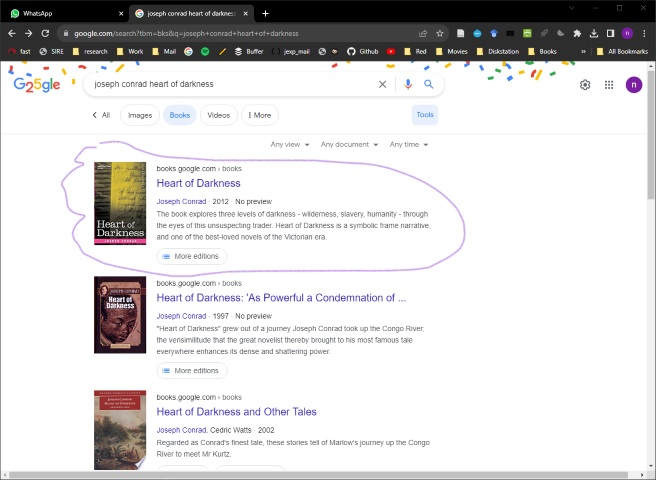656x480 pixels.
Task: Expand the Any document dropdown
Action: pyautogui.click(x=349, y=145)
